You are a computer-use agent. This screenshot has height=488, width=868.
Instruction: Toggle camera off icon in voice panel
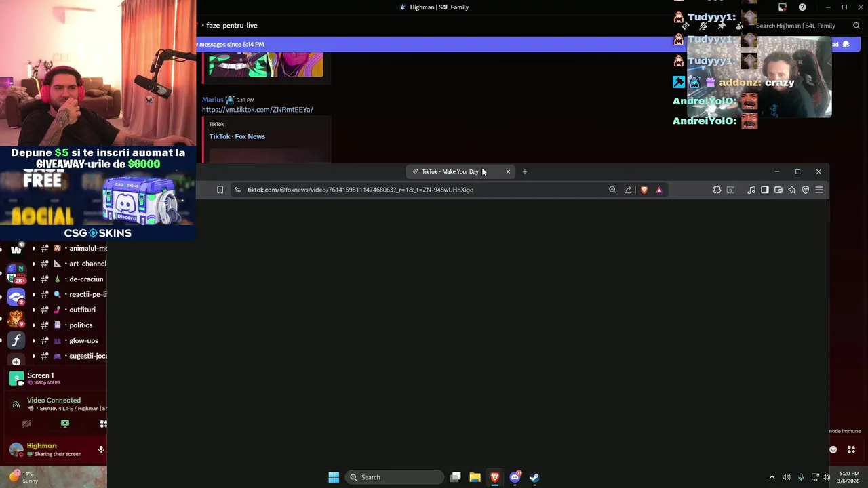click(x=26, y=424)
